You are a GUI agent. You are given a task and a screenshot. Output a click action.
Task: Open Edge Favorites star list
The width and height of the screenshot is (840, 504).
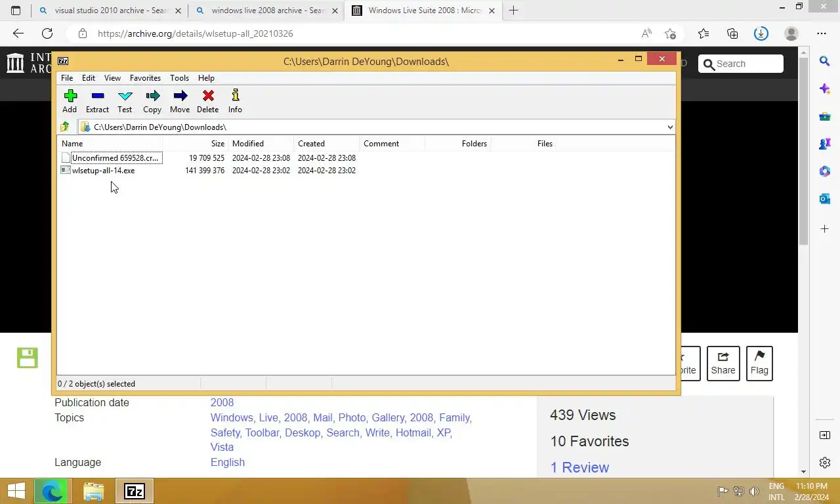(x=703, y=33)
